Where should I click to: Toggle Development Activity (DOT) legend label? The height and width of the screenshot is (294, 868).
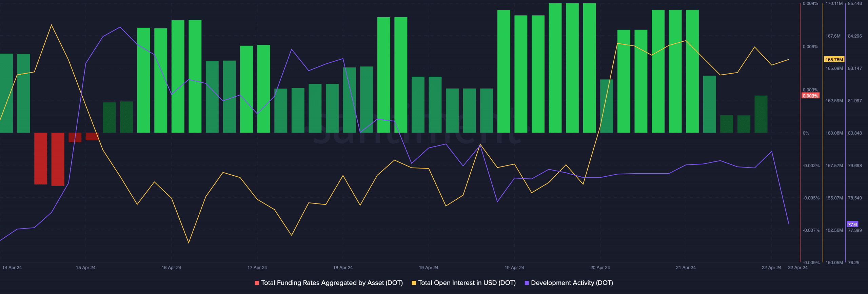(572, 283)
